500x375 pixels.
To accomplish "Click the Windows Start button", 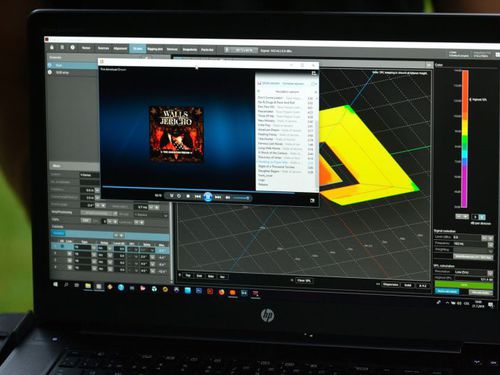I will tap(55, 284).
